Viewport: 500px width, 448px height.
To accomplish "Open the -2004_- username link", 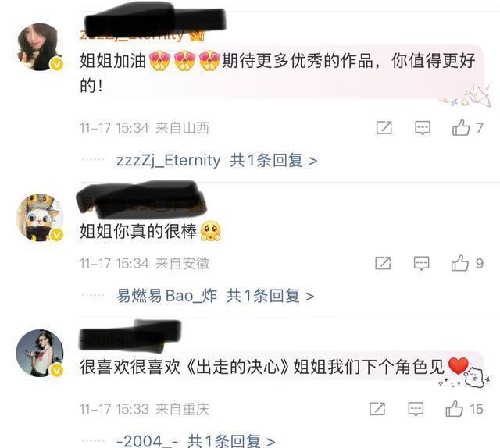I will point(148,441).
